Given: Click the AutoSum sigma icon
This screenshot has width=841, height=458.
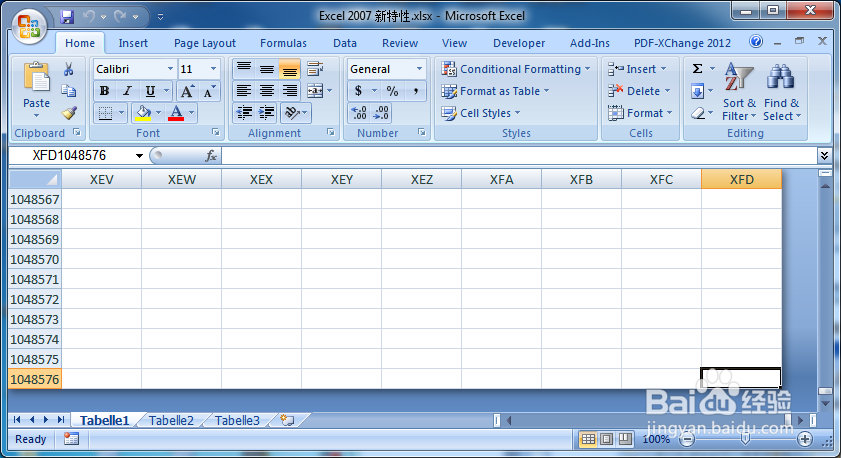Looking at the screenshot, I should pos(697,69).
